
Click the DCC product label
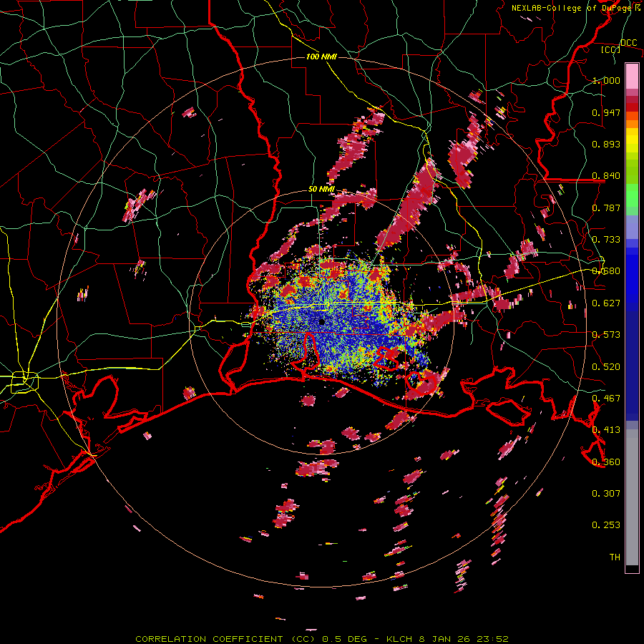[628, 43]
